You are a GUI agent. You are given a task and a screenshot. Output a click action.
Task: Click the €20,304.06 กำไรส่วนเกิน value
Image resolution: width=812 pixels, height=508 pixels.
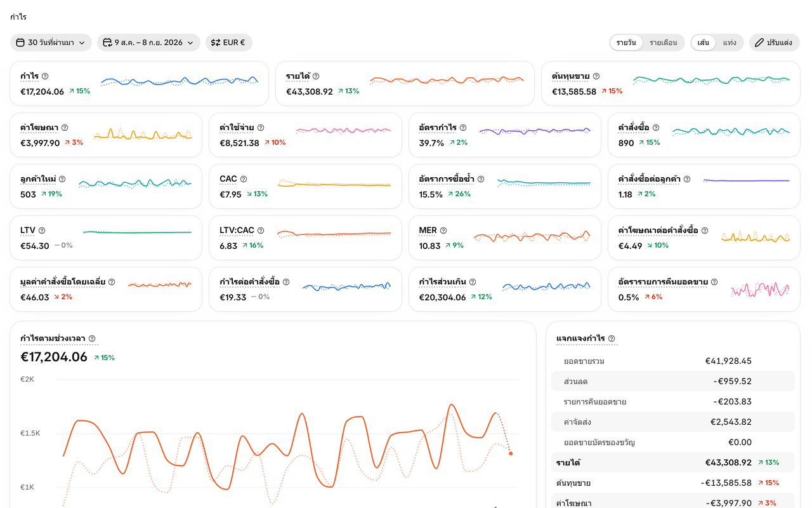point(442,297)
